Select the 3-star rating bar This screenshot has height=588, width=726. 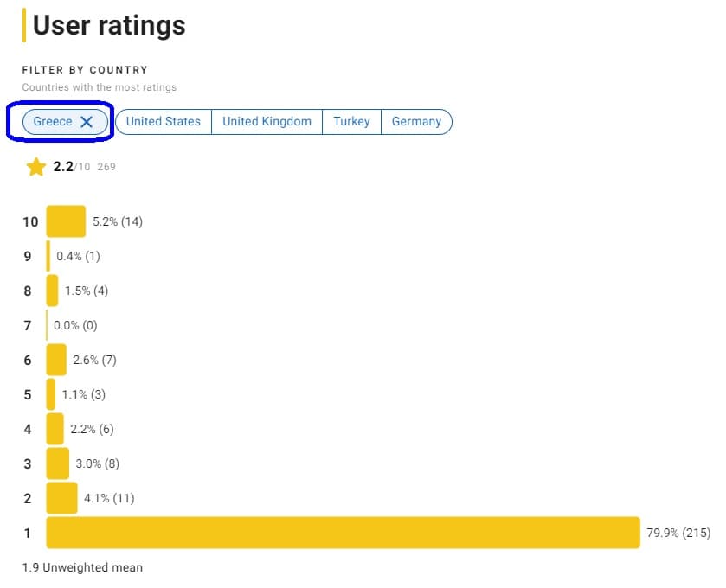pyautogui.click(x=57, y=463)
